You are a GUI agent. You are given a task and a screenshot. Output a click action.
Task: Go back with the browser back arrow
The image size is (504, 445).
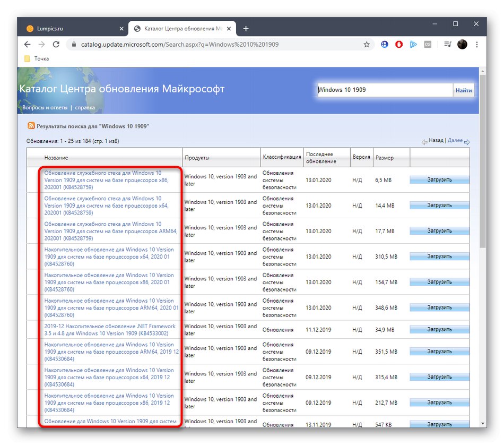[x=28, y=45]
